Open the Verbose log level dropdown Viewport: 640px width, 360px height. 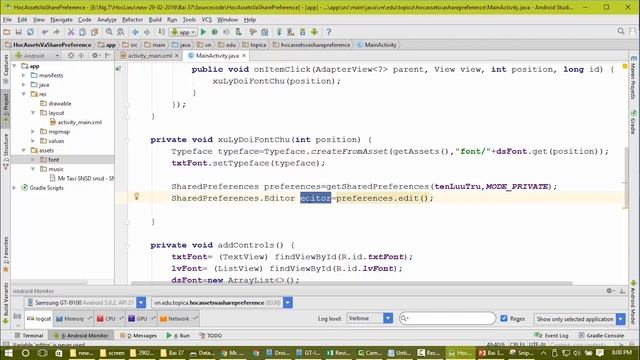[x=388, y=318]
